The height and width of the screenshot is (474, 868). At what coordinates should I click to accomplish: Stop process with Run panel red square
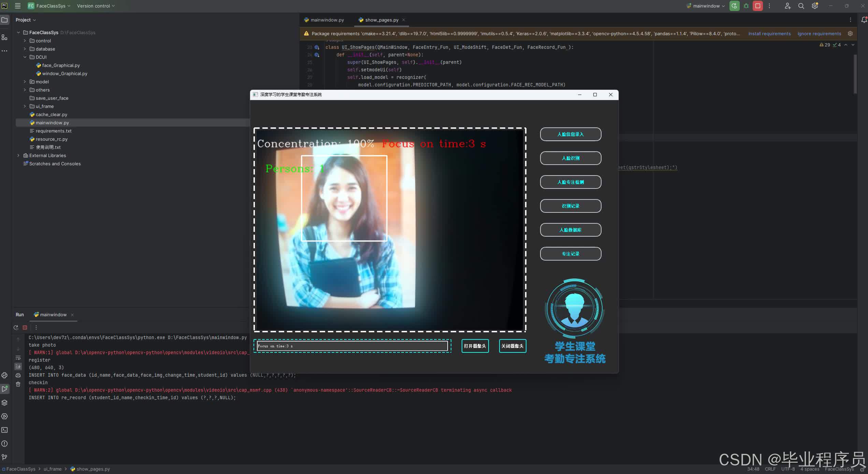pyautogui.click(x=25, y=327)
